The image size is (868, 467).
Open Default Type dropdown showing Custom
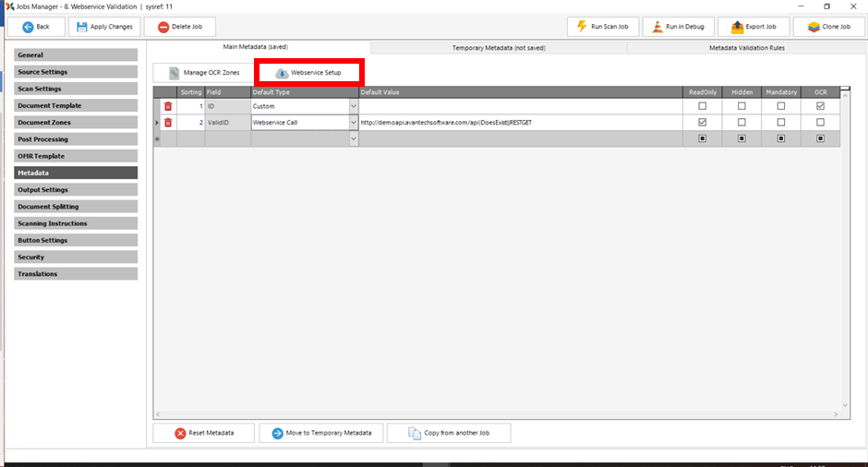(x=353, y=106)
